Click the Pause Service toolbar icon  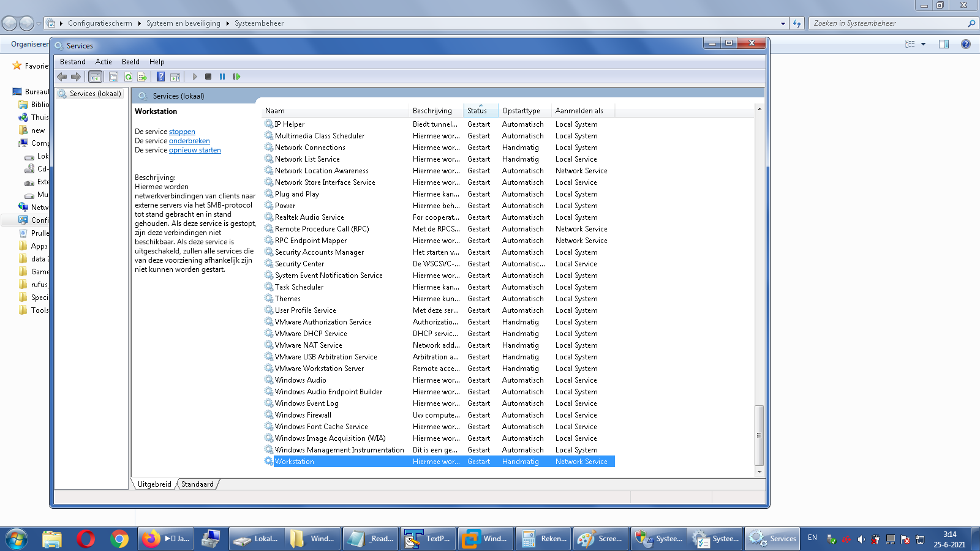(222, 77)
